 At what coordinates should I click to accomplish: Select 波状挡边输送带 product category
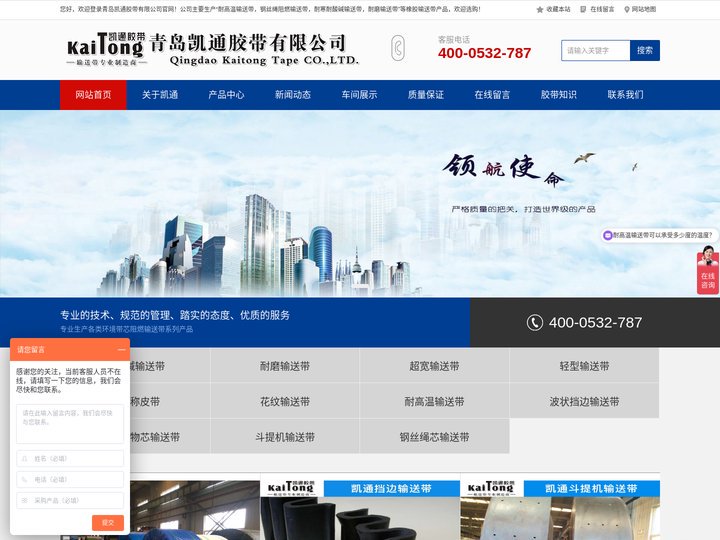click(x=584, y=401)
